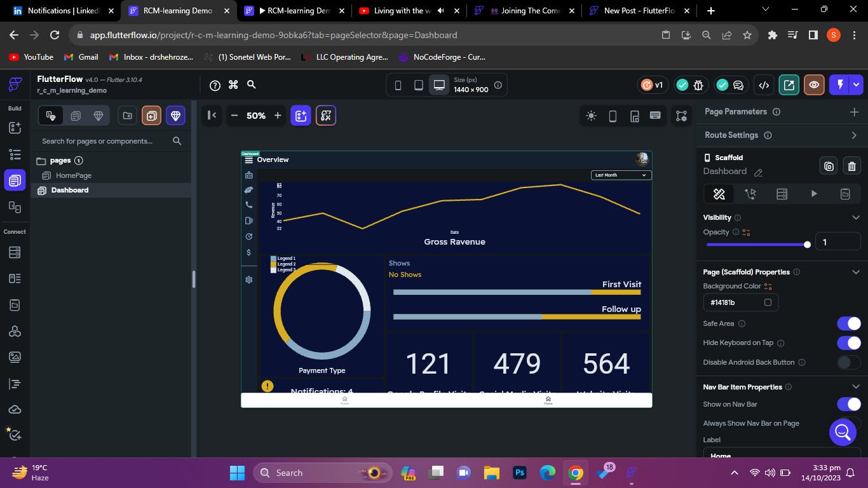Open the Last Month dropdown in the canvas
This screenshot has width=868, height=488.
621,175
